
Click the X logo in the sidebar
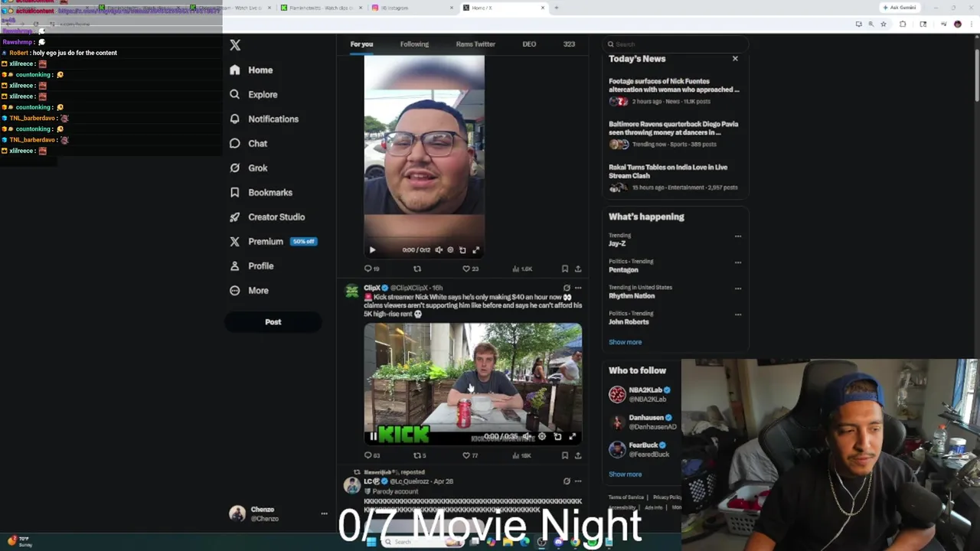point(235,45)
